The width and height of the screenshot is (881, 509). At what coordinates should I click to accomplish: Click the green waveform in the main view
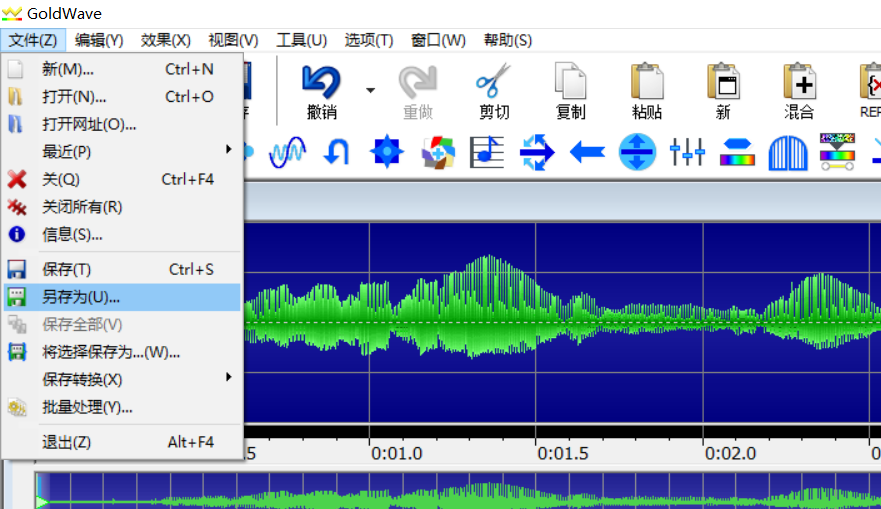coord(562,322)
